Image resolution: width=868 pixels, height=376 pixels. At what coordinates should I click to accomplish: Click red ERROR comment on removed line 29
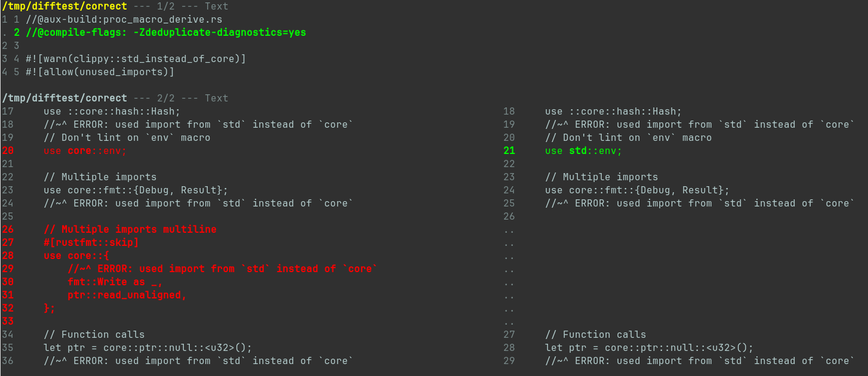(x=222, y=269)
